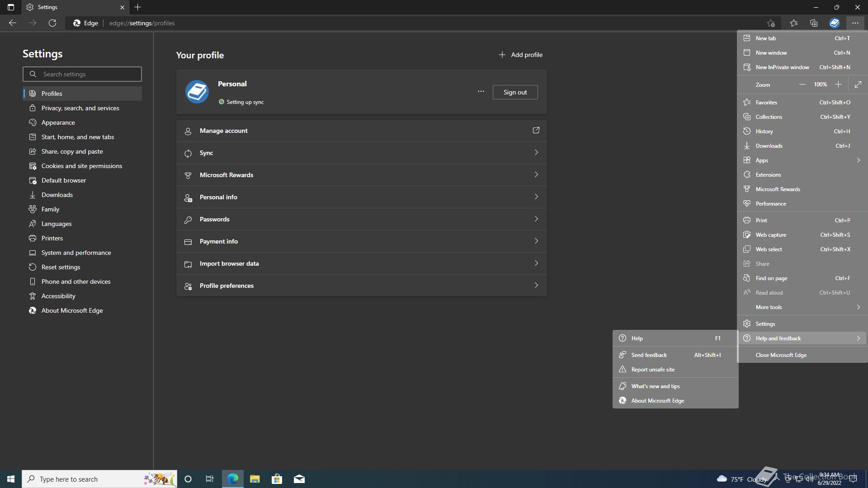The width and height of the screenshot is (868, 488).
Task: Select About Microsoft Edge in submenu
Action: coord(675,401)
